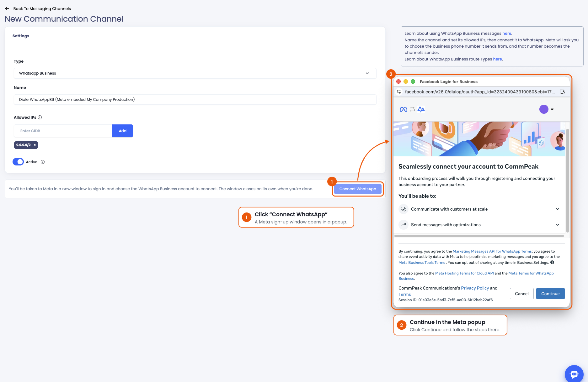This screenshot has height=382, width=588.
Task: Click the Active info icon
Action: pyautogui.click(x=43, y=162)
